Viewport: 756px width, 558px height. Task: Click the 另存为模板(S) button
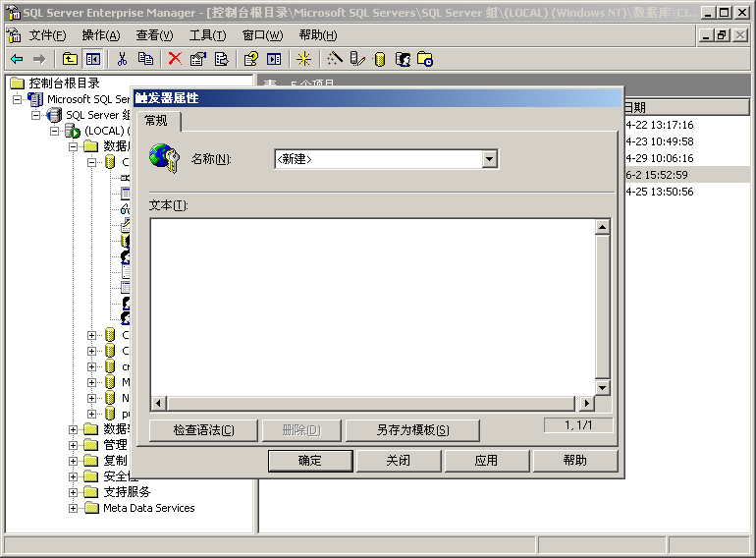coord(412,430)
